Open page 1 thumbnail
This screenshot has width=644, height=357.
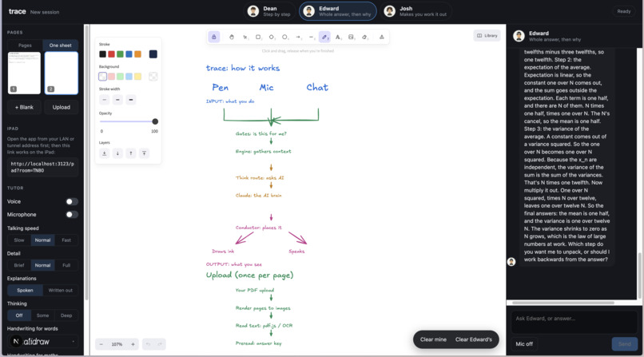[24, 73]
